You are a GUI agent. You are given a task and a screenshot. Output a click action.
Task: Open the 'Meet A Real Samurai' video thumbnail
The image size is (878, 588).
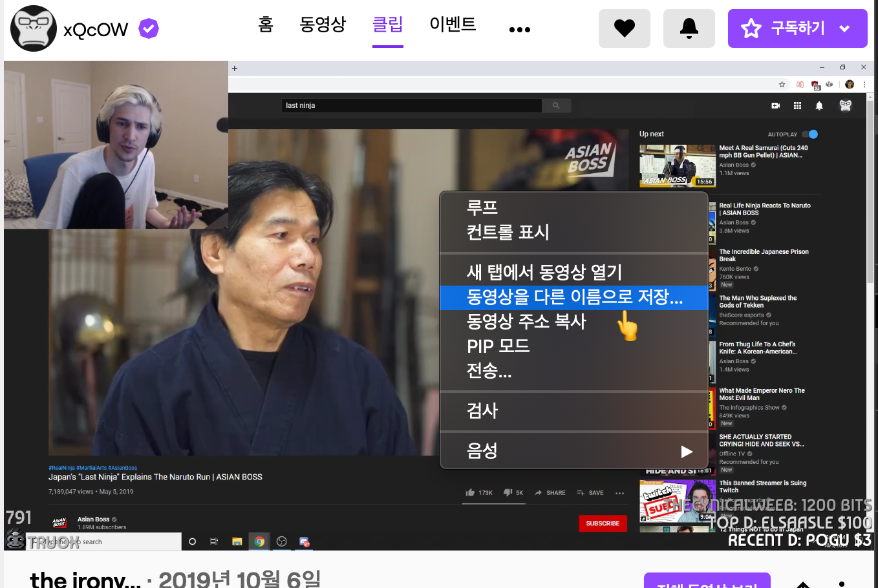[x=677, y=165]
